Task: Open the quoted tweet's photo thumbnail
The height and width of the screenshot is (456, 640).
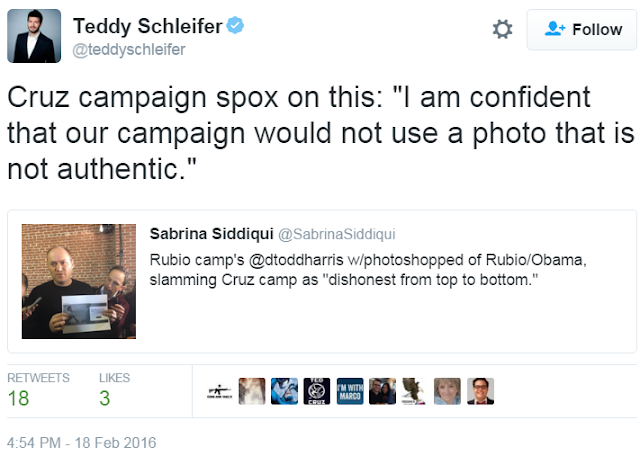Action: click(79, 281)
